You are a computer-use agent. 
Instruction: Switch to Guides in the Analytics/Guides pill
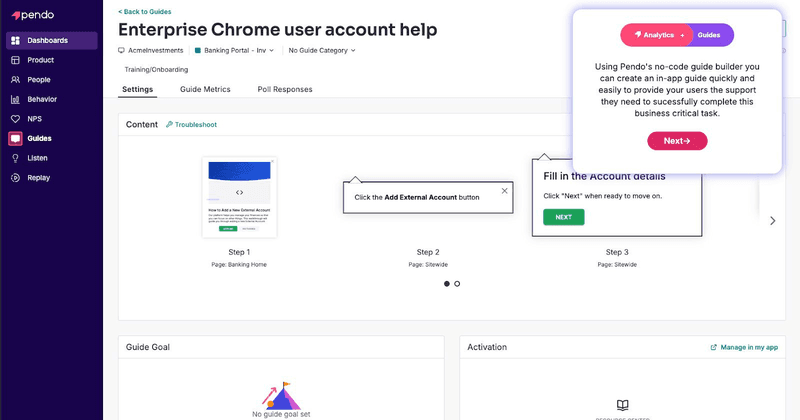pyautogui.click(x=709, y=35)
